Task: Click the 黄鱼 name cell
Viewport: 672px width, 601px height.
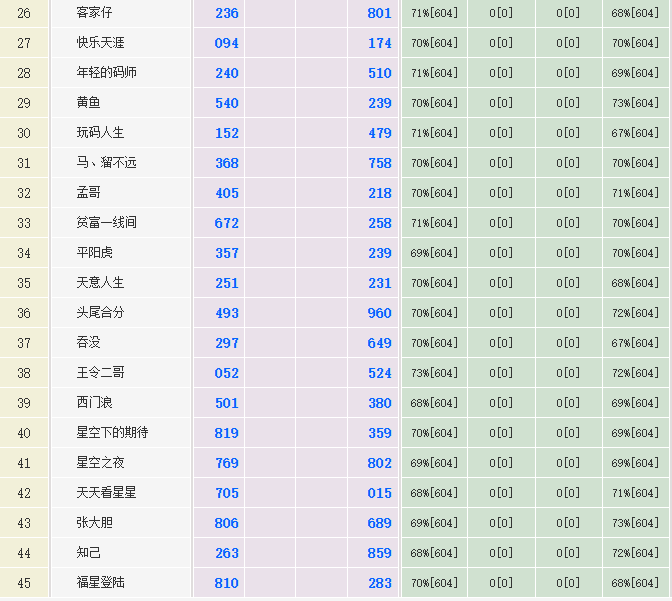Action: pos(89,103)
